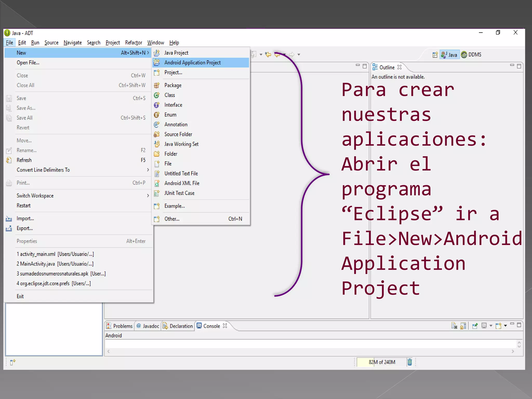
Task: Select Class in the New submenu
Action: pyautogui.click(x=201, y=95)
